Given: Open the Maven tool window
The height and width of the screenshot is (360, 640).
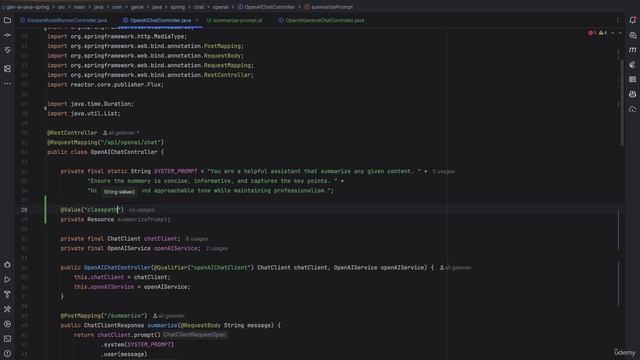Looking at the screenshot, I should coord(633,50).
